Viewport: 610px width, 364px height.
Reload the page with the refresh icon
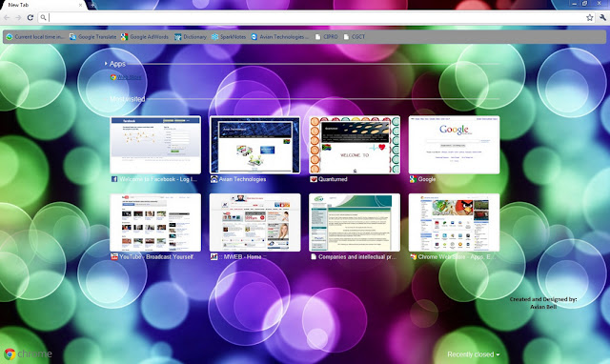[30, 17]
